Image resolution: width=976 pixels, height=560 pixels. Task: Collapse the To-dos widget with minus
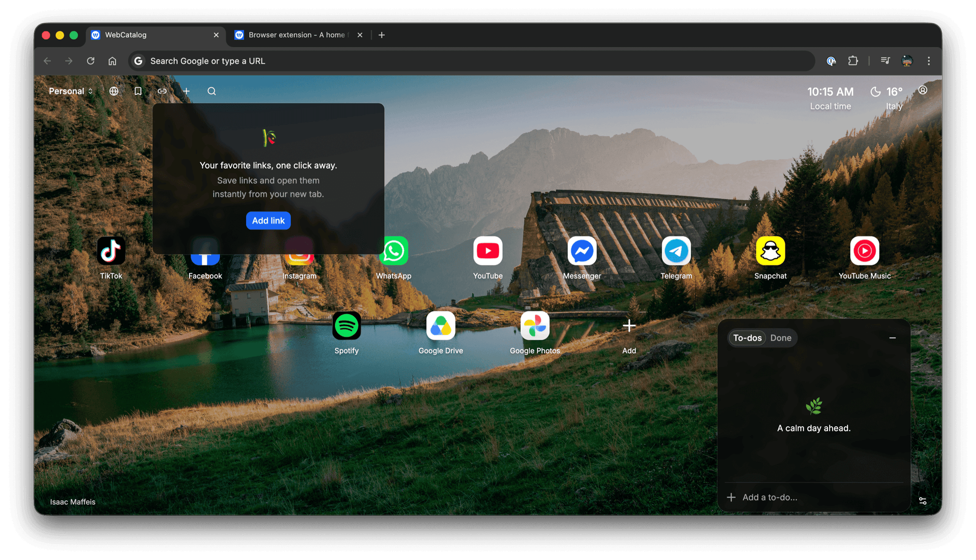pos(892,338)
